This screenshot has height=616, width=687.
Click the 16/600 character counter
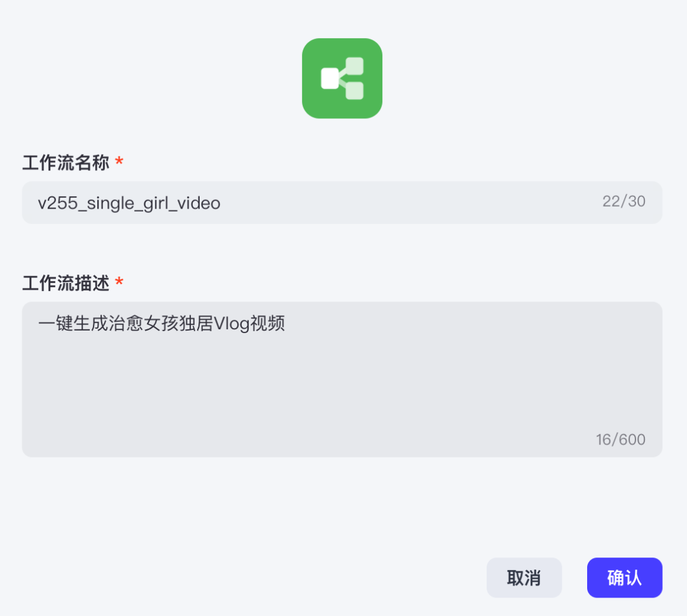pos(620,439)
